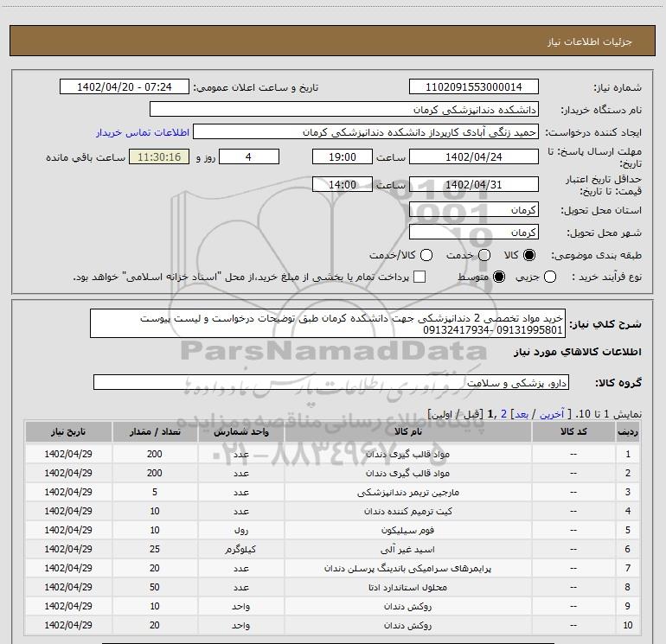The image size is (666, 644).
Task: Open اطلاعات تماس خریدار link
Action: pos(143,132)
